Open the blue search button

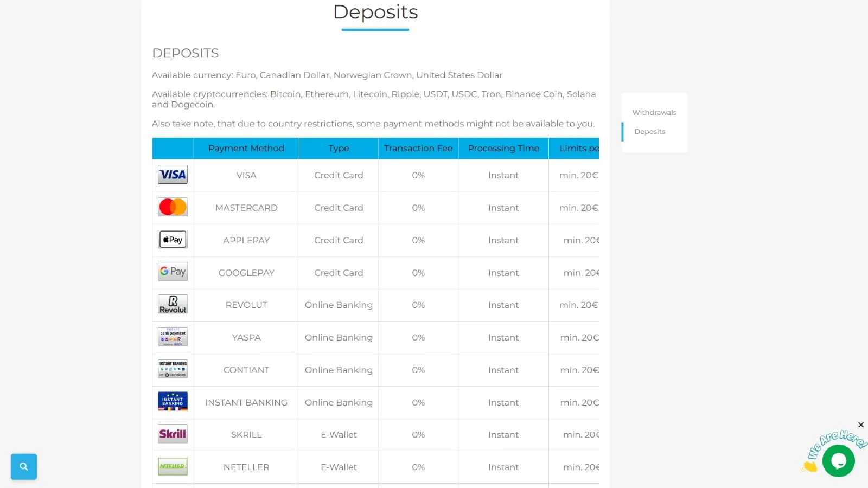(x=24, y=466)
